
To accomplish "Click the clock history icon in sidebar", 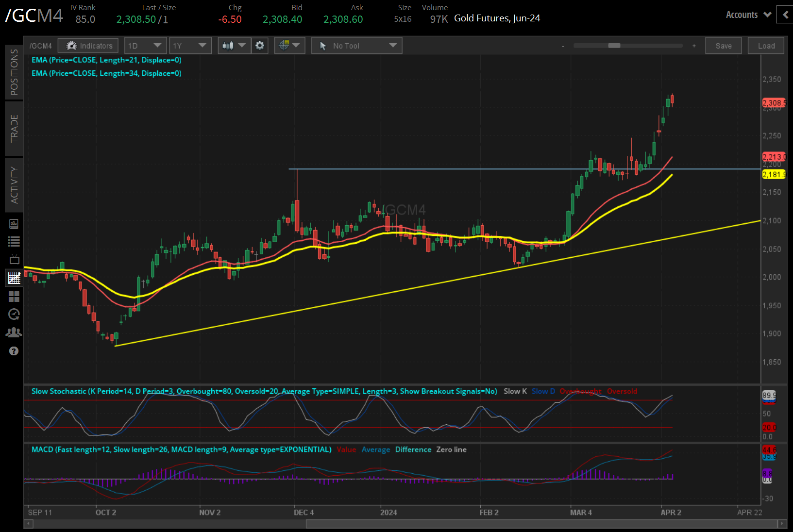I will point(14,315).
